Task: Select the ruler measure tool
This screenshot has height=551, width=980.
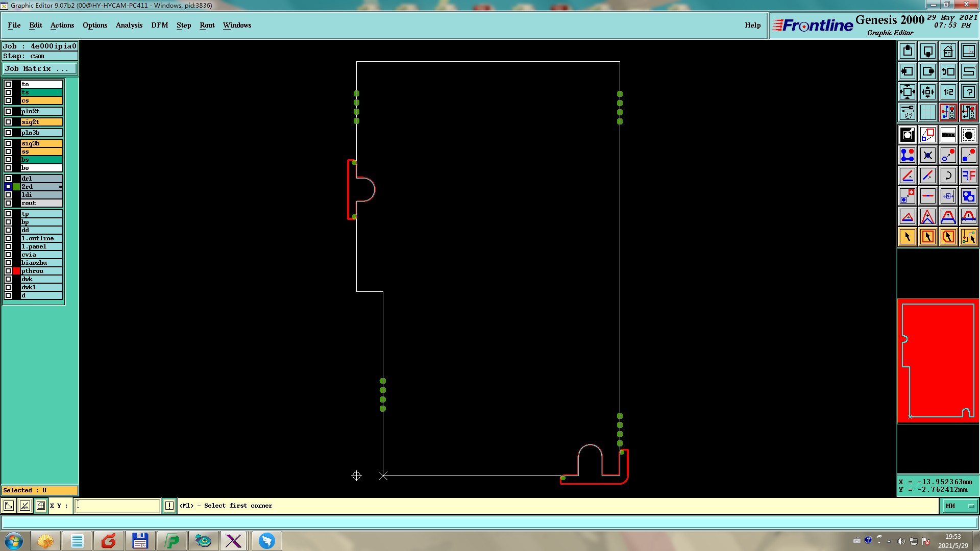Action: click(948, 135)
